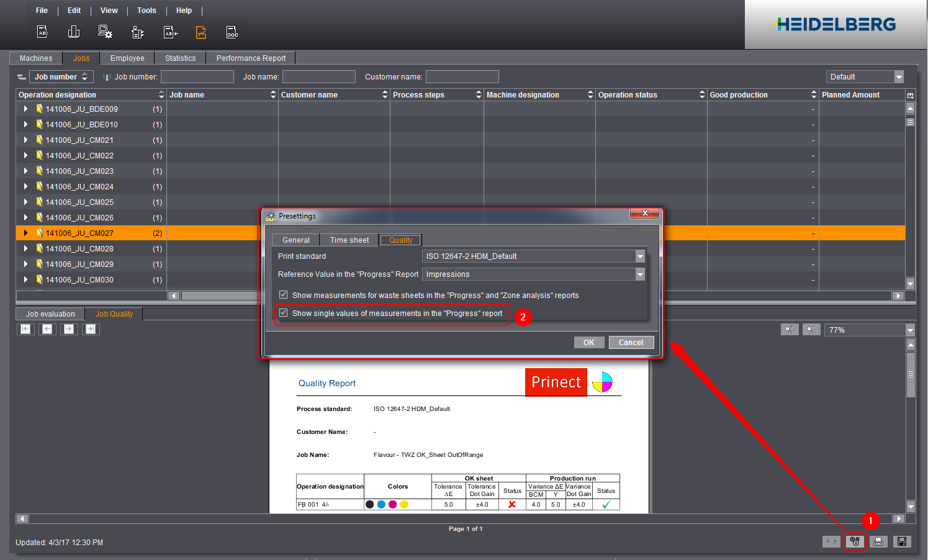Open the computer with gear toolbar icon
Screen dimensions: 928x560
pyautogui.click(x=105, y=32)
